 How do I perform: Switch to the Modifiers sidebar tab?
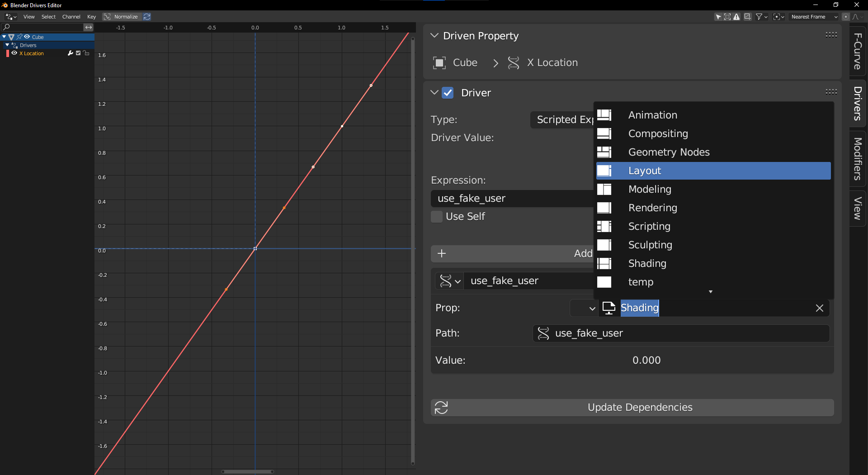tap(858, 159)
